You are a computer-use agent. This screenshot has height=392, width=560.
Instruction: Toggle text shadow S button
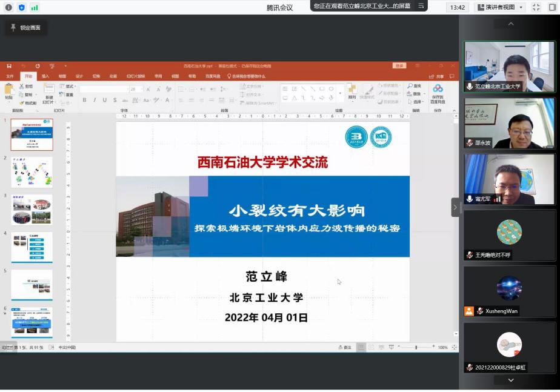pyautogui.click(x=115, y=100)
